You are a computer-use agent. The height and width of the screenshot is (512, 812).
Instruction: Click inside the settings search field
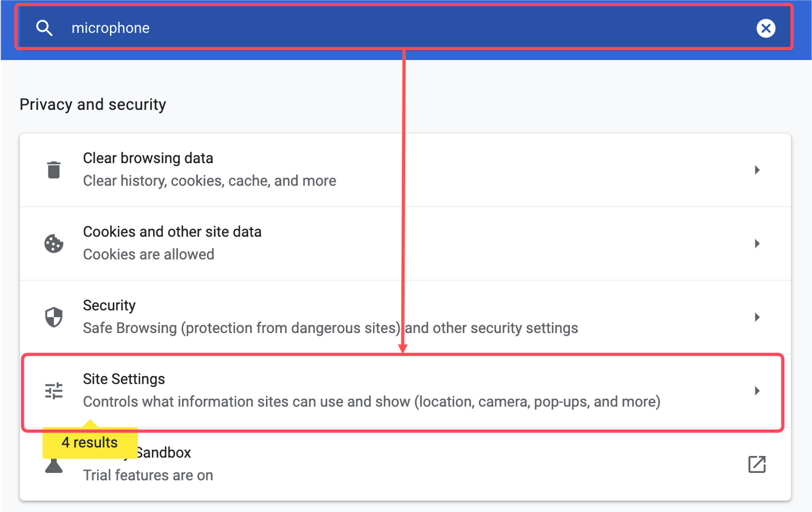pyautogui.click(x=404, y=28)
